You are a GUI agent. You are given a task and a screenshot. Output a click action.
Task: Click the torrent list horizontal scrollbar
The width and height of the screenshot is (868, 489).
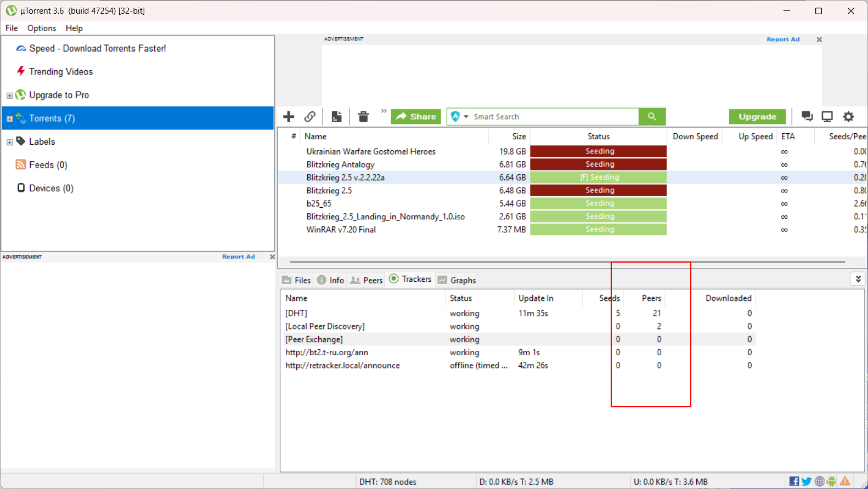[x=567, y=262]
